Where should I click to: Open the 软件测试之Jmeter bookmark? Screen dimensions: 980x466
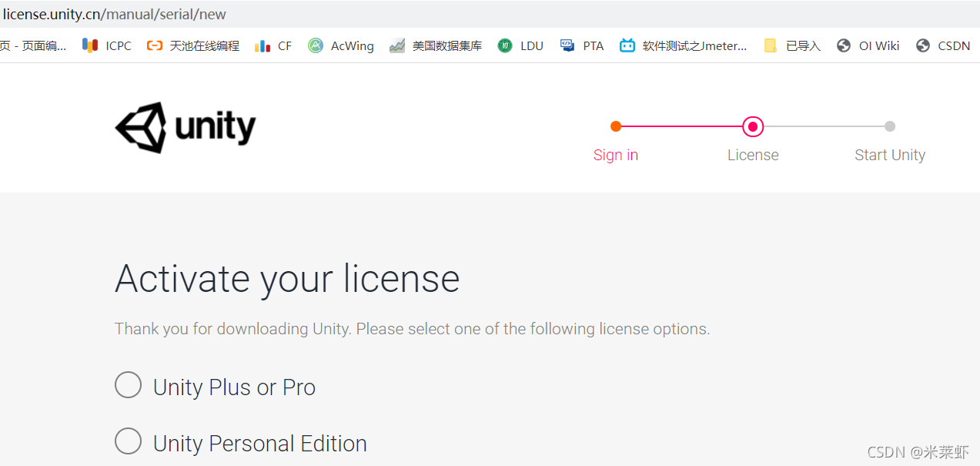pos(684,45)
